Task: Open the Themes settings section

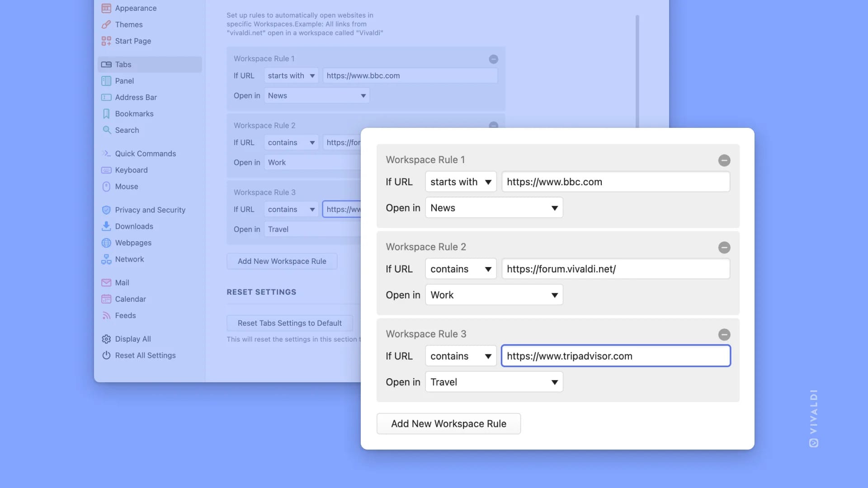Action: tap(129, 24)
